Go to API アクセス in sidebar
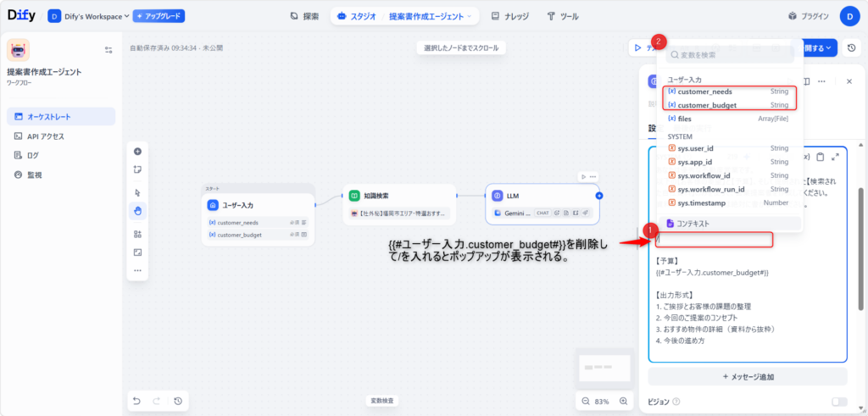868x416 pixels. pos(45,136)
